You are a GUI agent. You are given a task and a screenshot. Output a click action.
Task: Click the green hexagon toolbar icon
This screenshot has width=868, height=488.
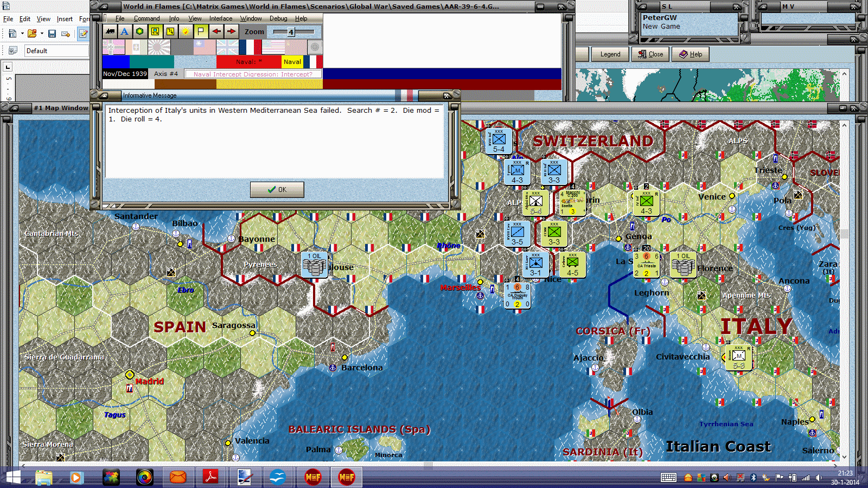140,31
